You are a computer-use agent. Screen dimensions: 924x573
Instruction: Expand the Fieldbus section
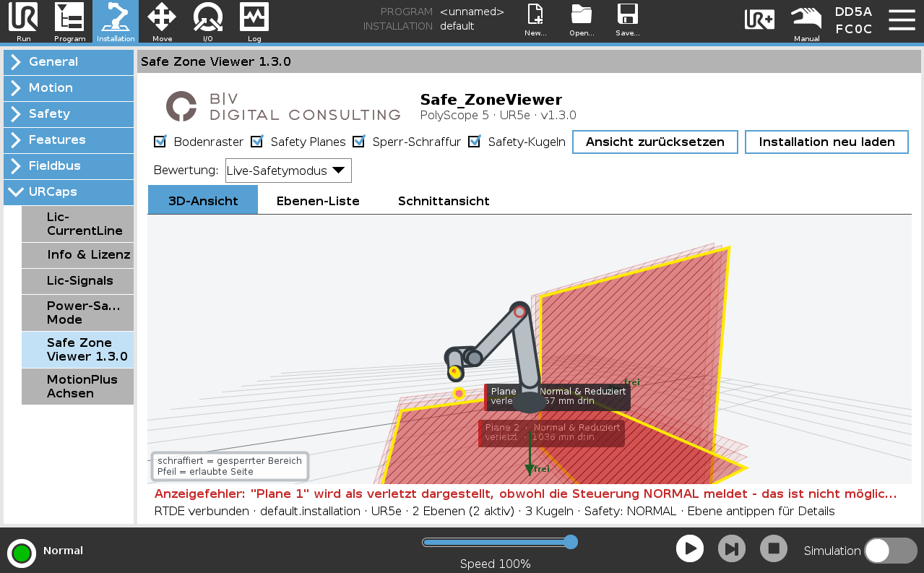pyautogui.click(x=69, y=166)
